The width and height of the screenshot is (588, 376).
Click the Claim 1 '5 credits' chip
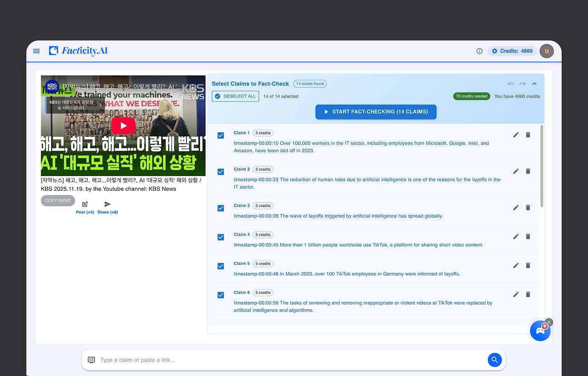pyautogui.click(x=263, y=133)
